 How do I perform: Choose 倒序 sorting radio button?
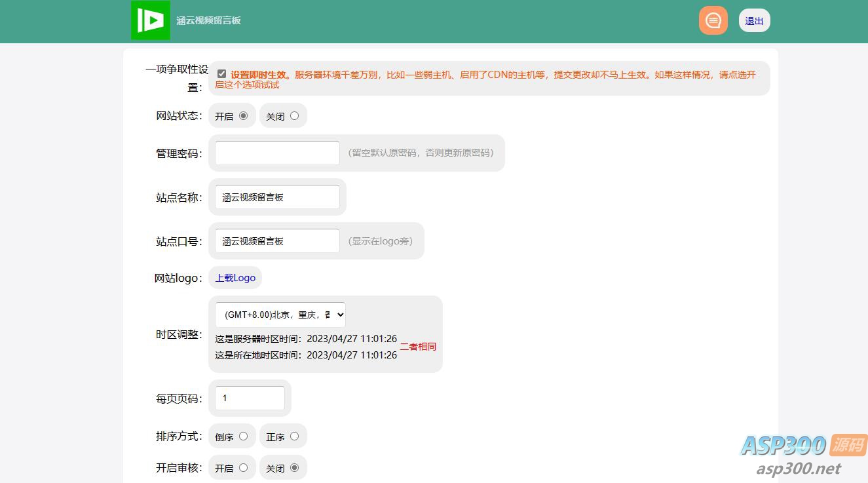(243, 436)
